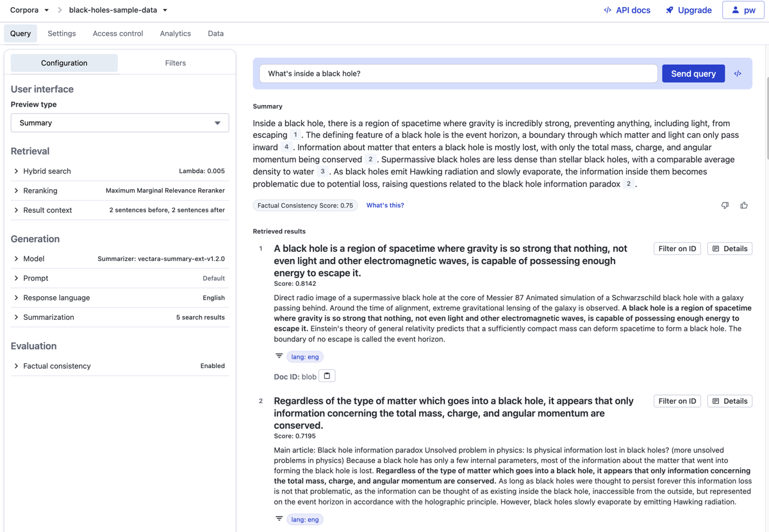Open filter icon under first result
The height and width of the screenshot is (532, 769).
(279, 356)
